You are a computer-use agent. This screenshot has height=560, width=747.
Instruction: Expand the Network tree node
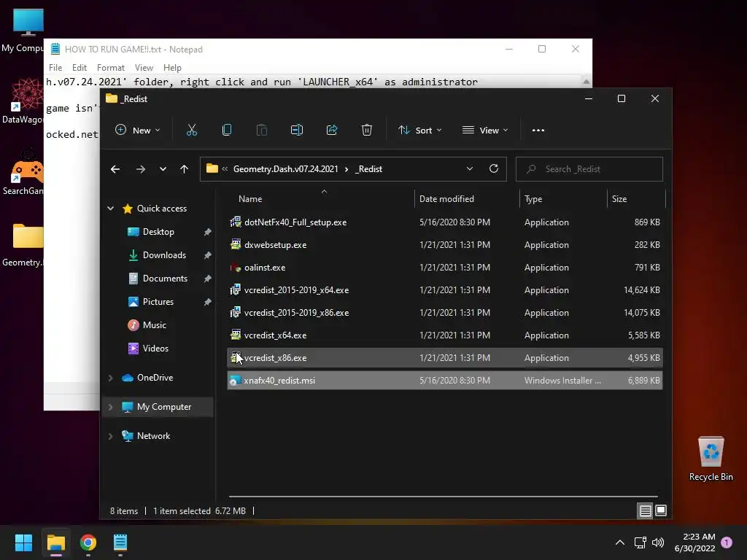tap(111, 436)
